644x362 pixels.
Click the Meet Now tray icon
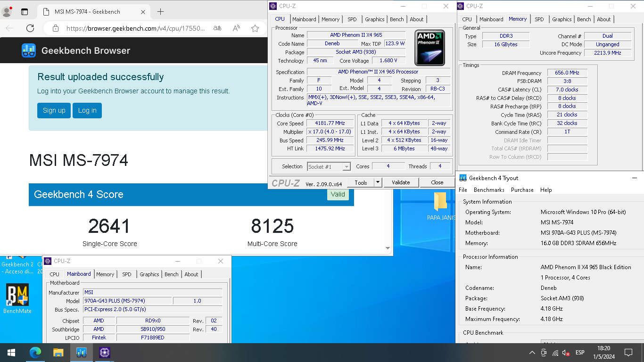[544, 353]
